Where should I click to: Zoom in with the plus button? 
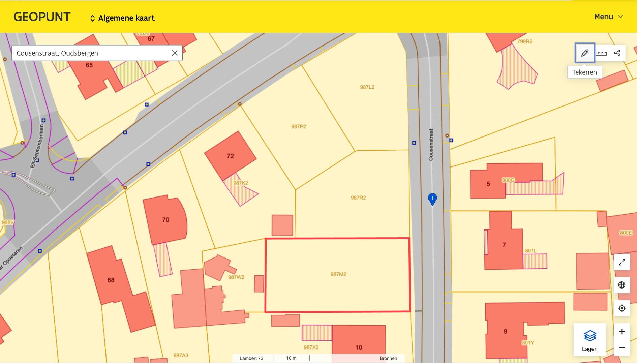tap(622, 332)
